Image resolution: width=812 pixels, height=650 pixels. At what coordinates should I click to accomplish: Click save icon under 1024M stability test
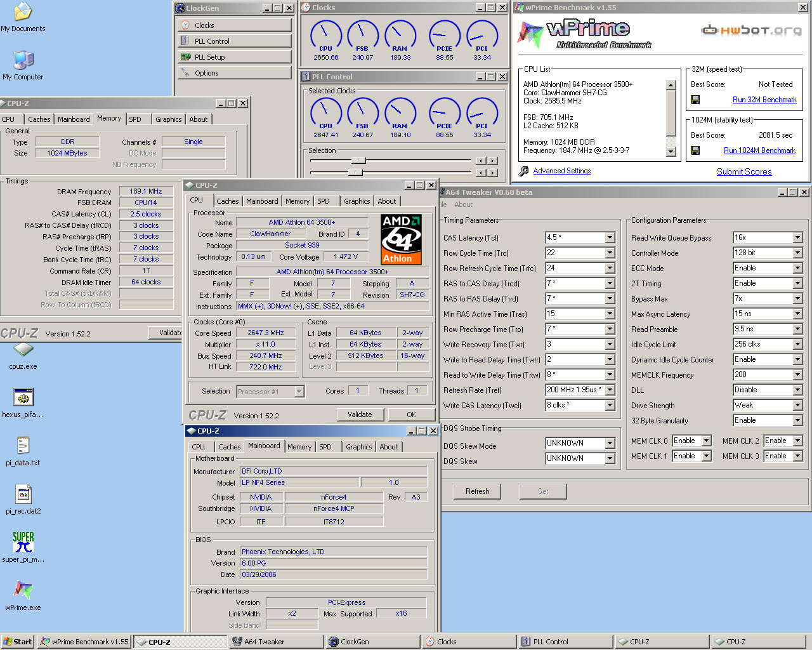(x=695, y=150)
